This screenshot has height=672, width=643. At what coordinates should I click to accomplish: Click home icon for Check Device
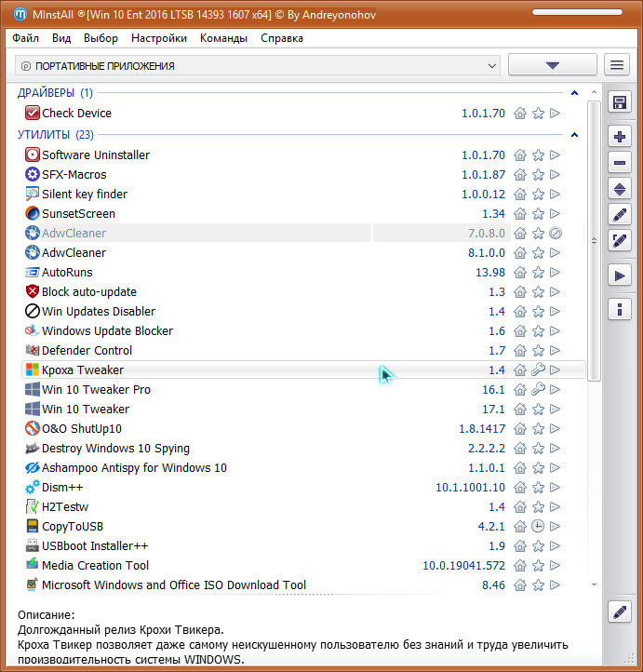(520, 114)
